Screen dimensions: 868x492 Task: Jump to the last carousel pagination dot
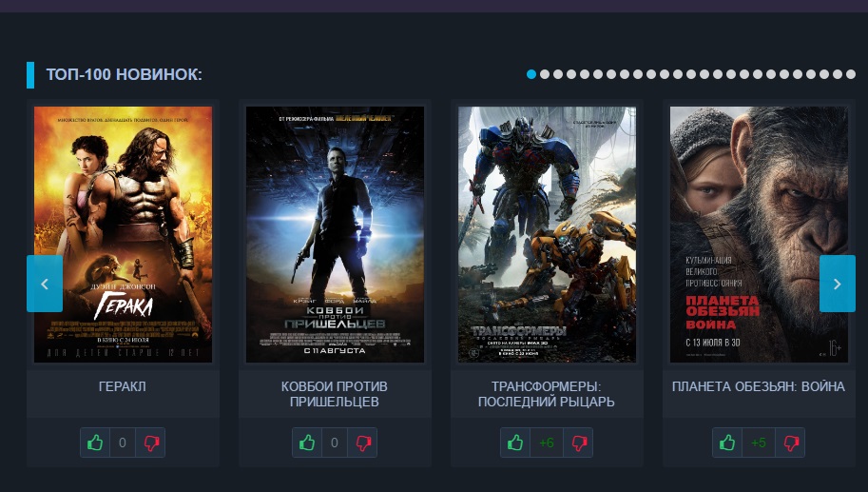851,74
